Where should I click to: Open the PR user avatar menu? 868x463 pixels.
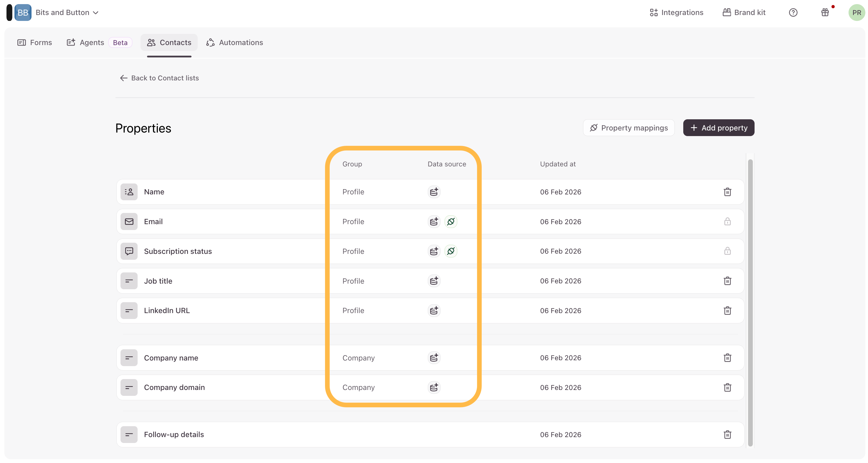coord(856,12)
